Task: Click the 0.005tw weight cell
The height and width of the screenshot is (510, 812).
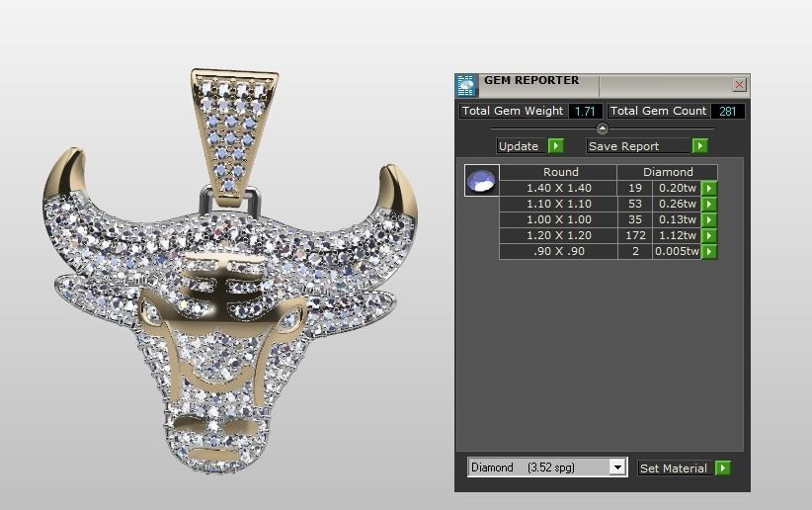Action: coord(677,251)
